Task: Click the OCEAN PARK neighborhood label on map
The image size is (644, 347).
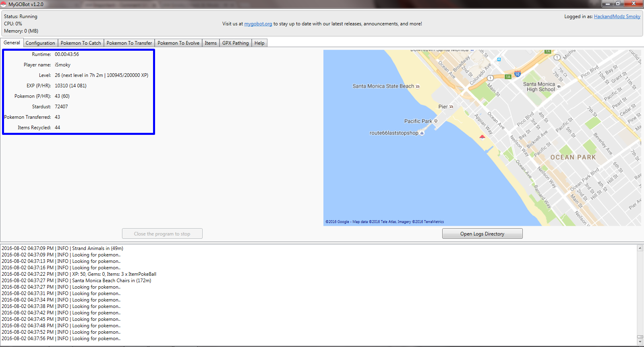Action: point(573,157)
